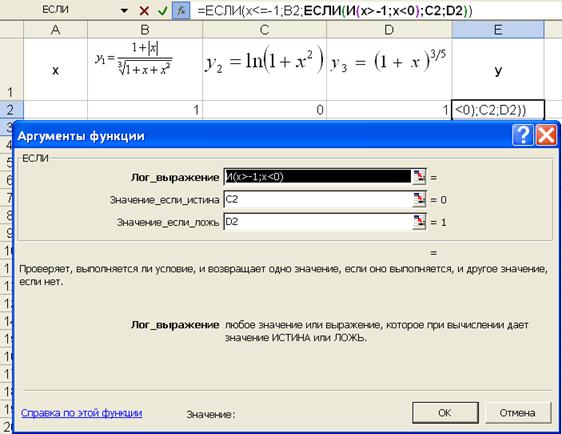Click the Значение_если_ложь label

[x=168, y=222]
